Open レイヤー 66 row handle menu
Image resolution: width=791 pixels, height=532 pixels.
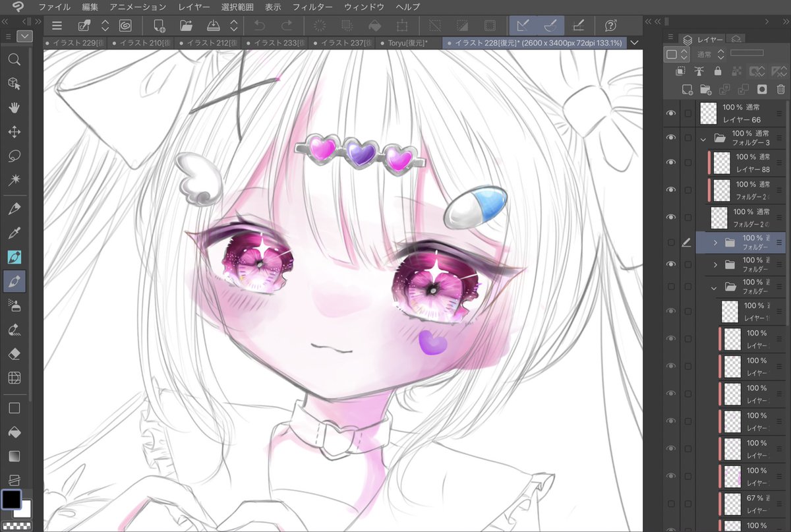coord(780,113)
